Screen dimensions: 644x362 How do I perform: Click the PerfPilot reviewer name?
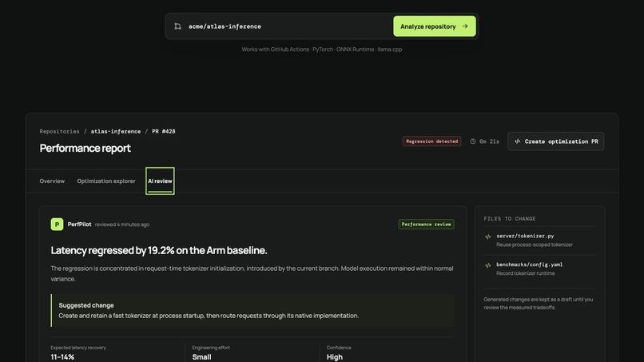pyautogui.click(x=79, y=225)
